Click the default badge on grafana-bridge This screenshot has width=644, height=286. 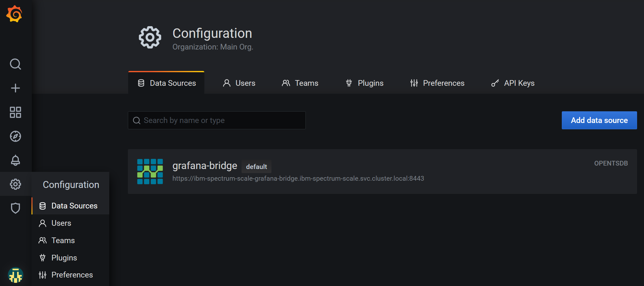coord(256,166)
